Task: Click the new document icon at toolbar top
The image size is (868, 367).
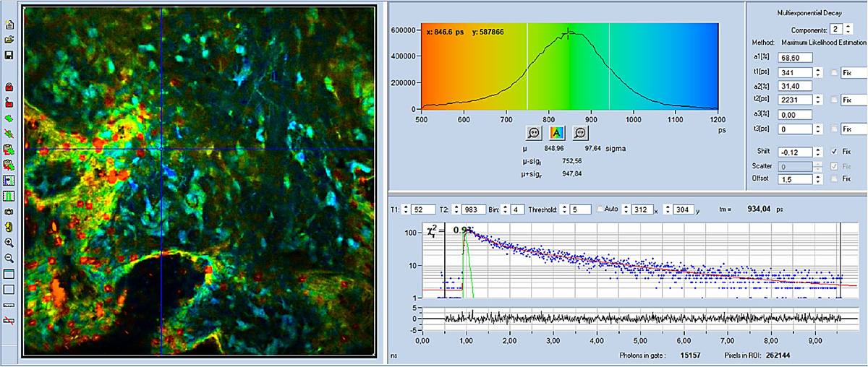Action: (x=9, y=25)
